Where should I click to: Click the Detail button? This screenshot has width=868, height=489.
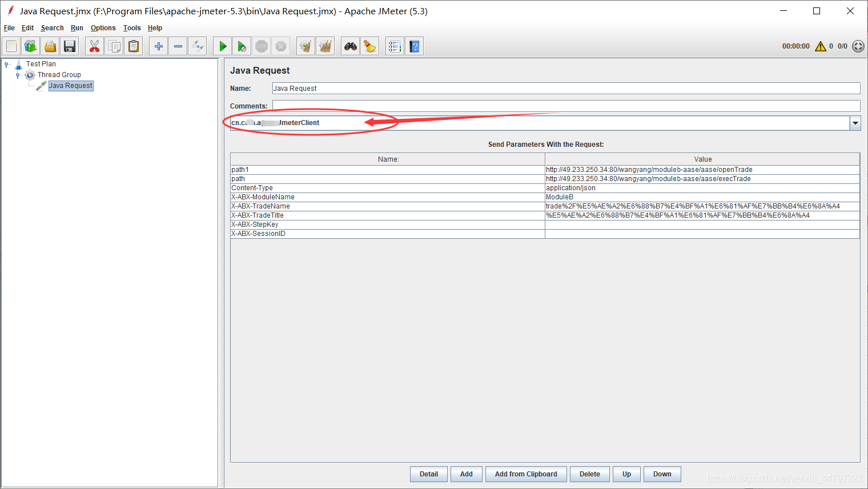coord(429,474)
